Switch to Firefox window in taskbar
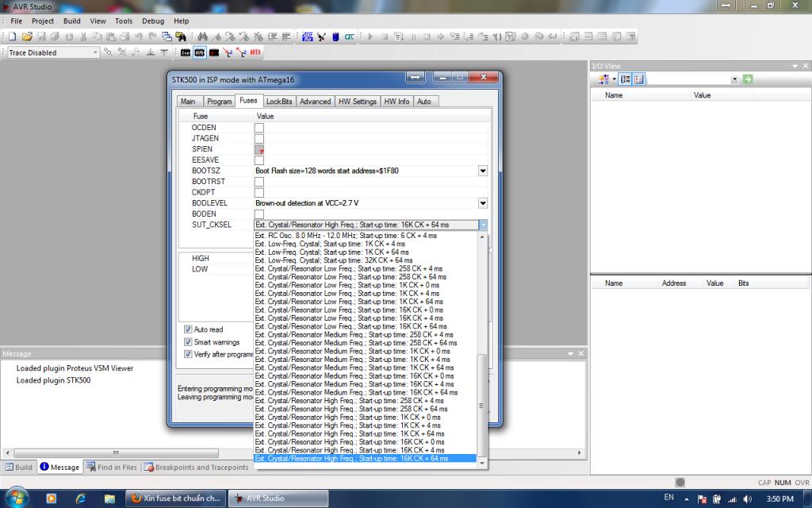The image size is (812, 508). [x=175, y=498]
